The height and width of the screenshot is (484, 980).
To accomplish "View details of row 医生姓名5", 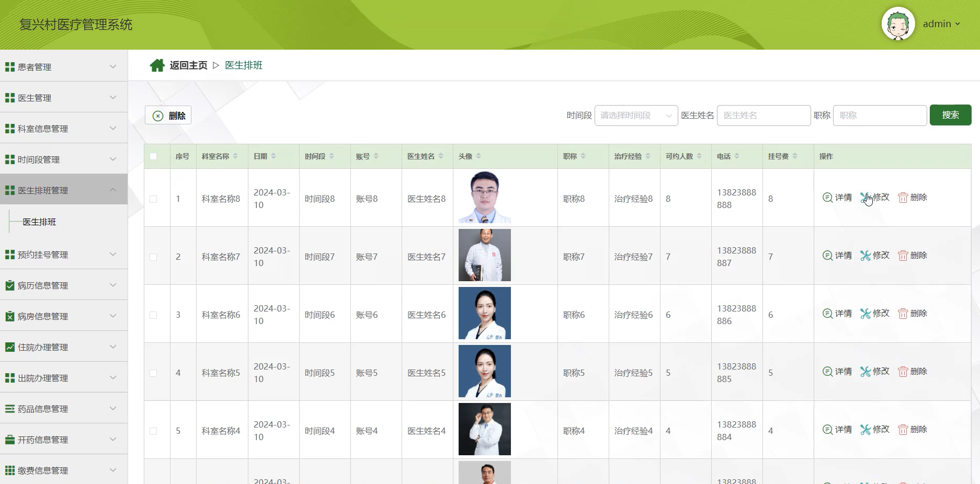I will 837,372.
